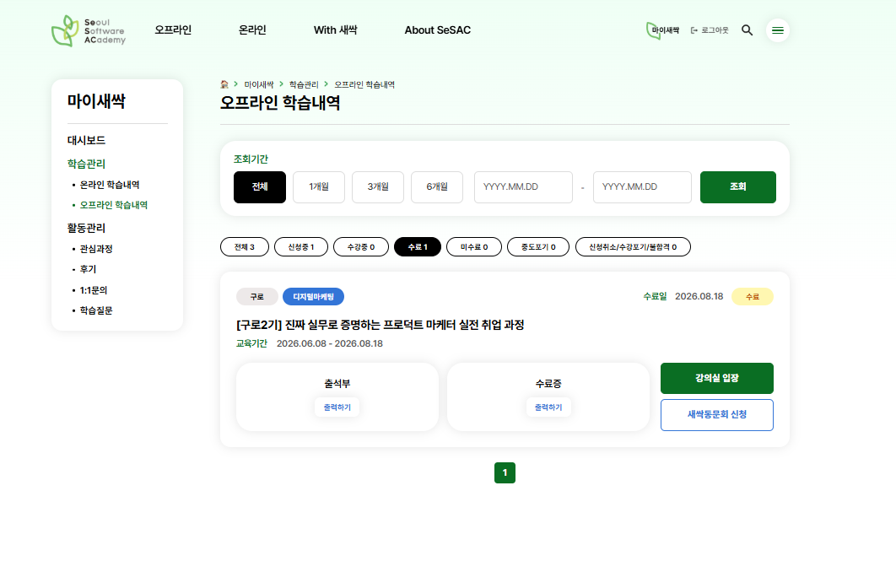Open 온라인 학습내역 in the sidebar
Image resolution: width=896 pixels, height=588 pixels.
tap(109, 185)
